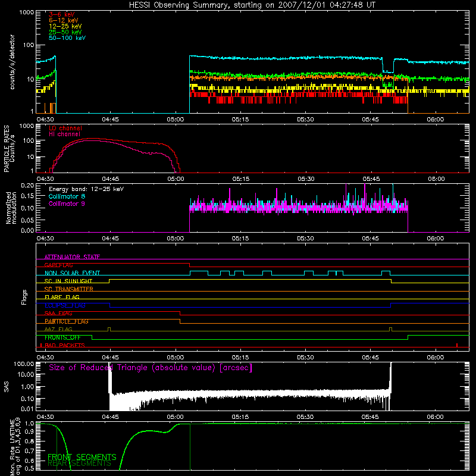The image size is (476, 476).
Task: Click the step down in the GAP_FLAG line
Action: [x=190, y=265]
